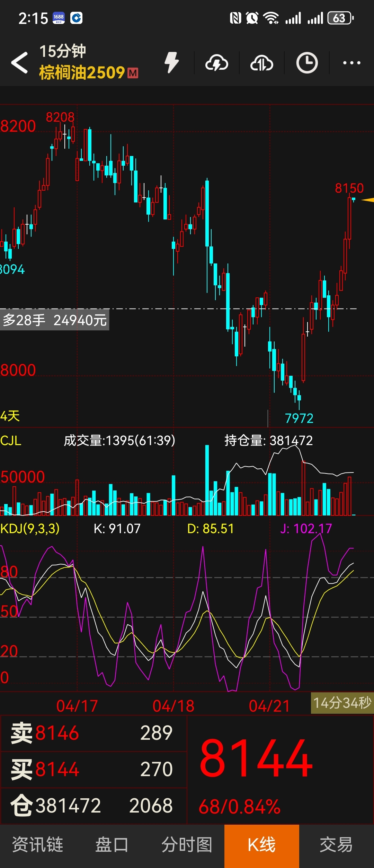Viewport: 374px width, 868px height.
Task: Tap the buy volume 270
Action: coord(156,769)
